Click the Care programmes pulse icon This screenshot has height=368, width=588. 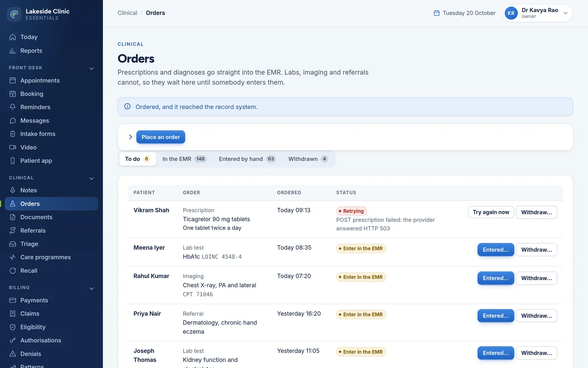click(12, 257)
